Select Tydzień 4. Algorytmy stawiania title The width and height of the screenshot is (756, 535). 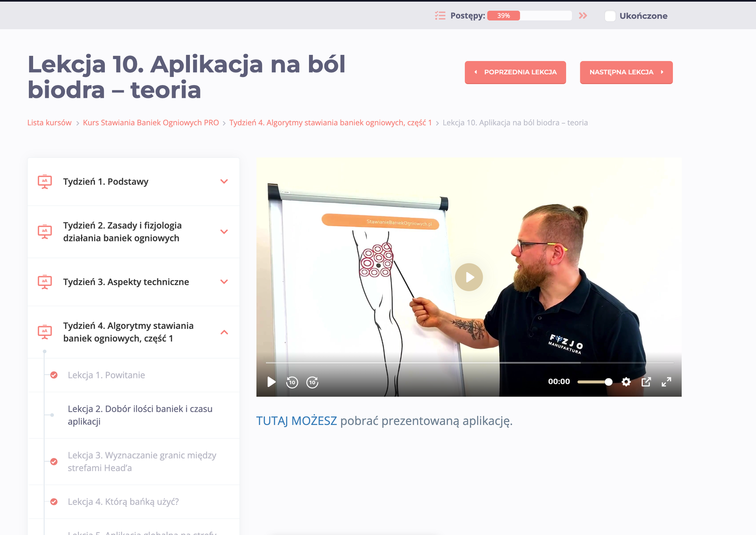(x=129, y=332)
